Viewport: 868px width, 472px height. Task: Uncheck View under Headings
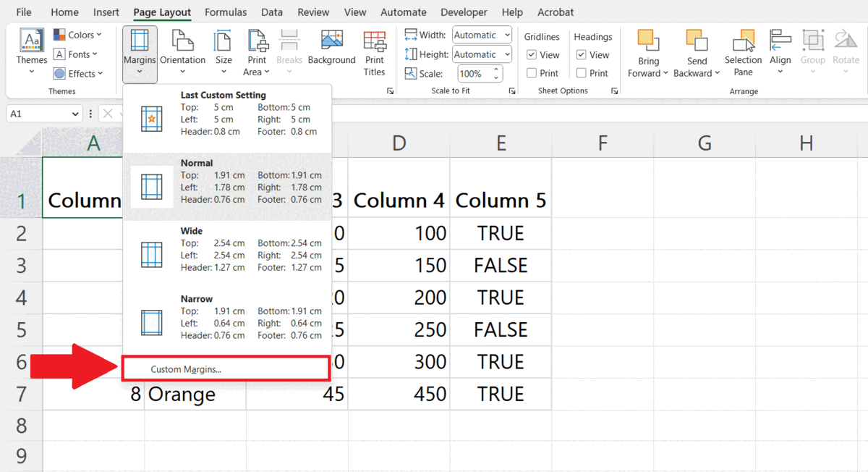582,54
